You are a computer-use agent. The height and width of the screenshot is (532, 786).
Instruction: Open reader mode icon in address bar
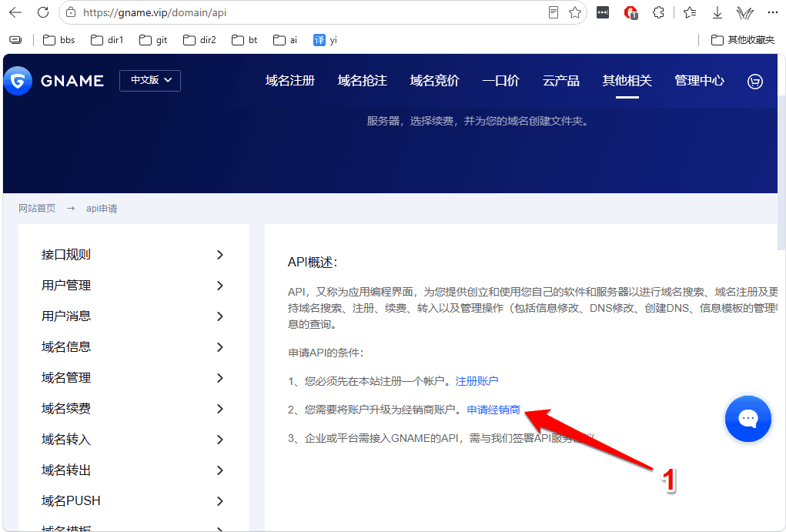(x=554, y=12)
